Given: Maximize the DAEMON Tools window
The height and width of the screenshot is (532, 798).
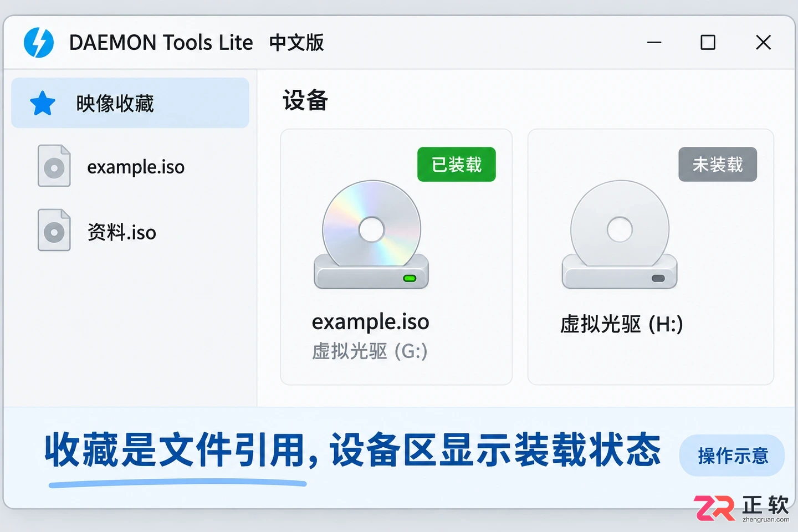Looking at the screenshot, I should [708, 43].
